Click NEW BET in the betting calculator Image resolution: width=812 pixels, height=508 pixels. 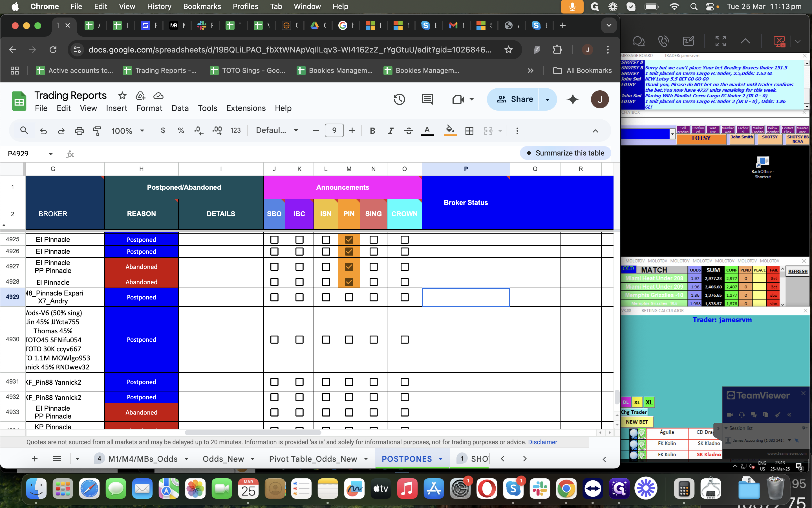coord(637,422)
